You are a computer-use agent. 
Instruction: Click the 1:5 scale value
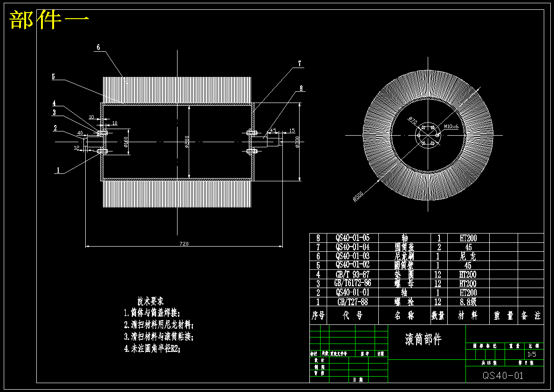point(531,354)
